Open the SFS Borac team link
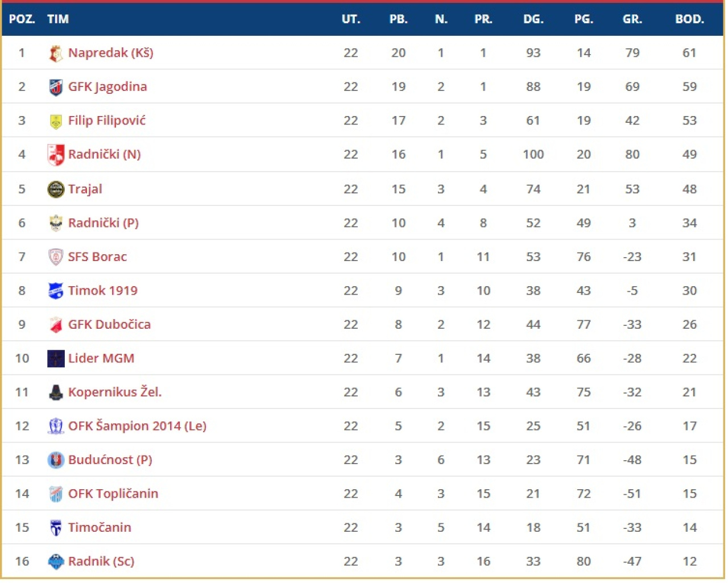Viewport: 728px width, 583px height. click(97, 257)
